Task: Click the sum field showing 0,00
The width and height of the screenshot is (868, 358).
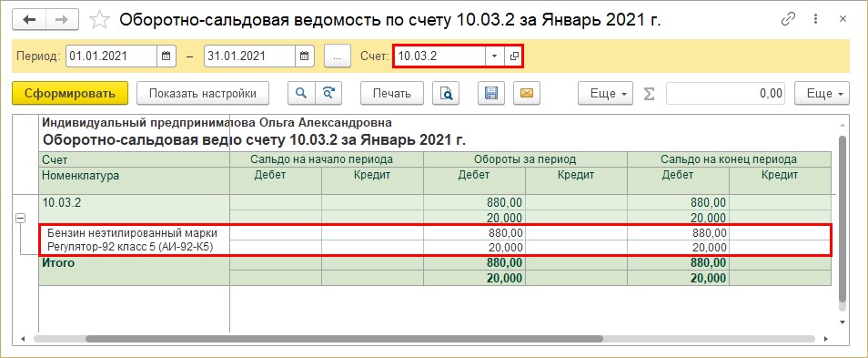Action: coord(725,93)
